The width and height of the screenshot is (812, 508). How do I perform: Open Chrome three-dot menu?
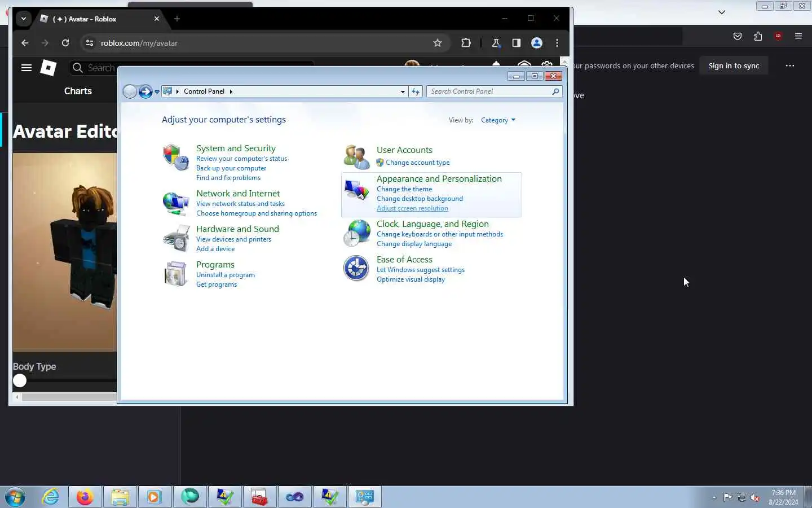(557, 43)
